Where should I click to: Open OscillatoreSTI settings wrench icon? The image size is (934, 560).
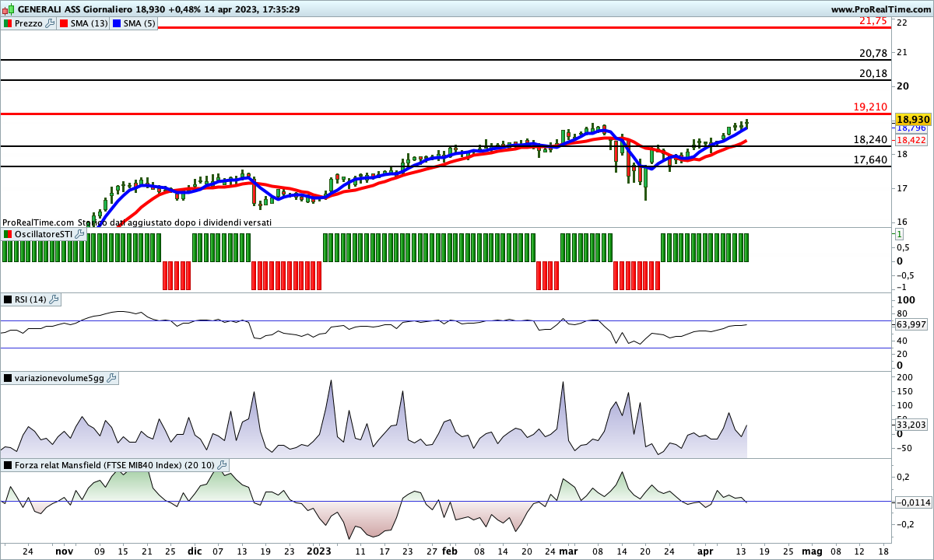[79, 234]
